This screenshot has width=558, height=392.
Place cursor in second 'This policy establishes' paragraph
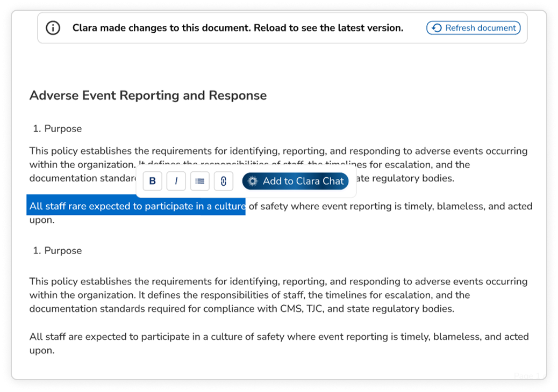click(278, 295)
